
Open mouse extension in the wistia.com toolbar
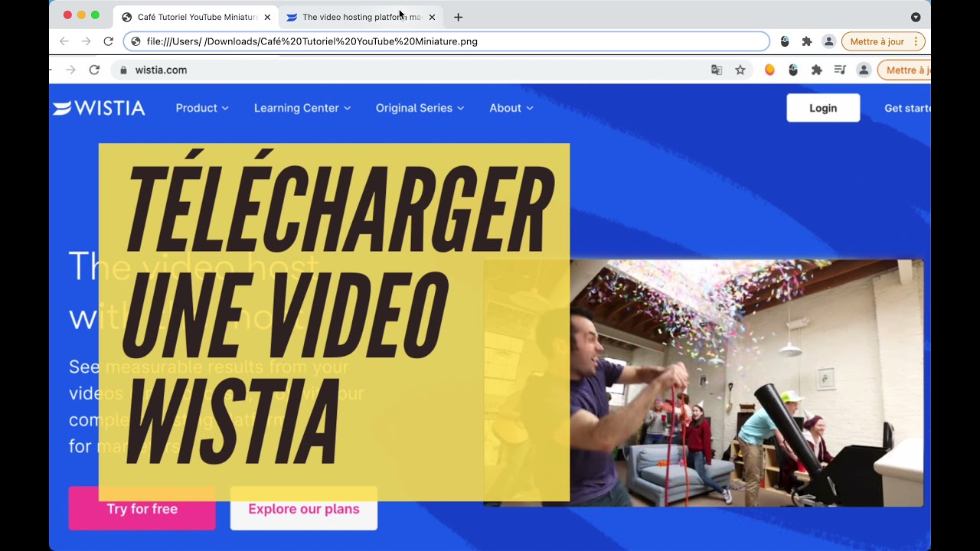tap(793, 70)
